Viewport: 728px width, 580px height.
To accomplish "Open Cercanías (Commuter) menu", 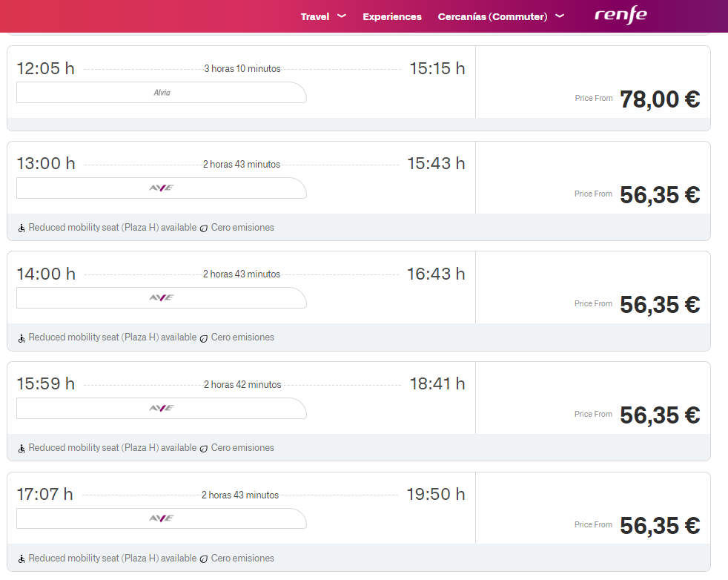I will 492,17.
